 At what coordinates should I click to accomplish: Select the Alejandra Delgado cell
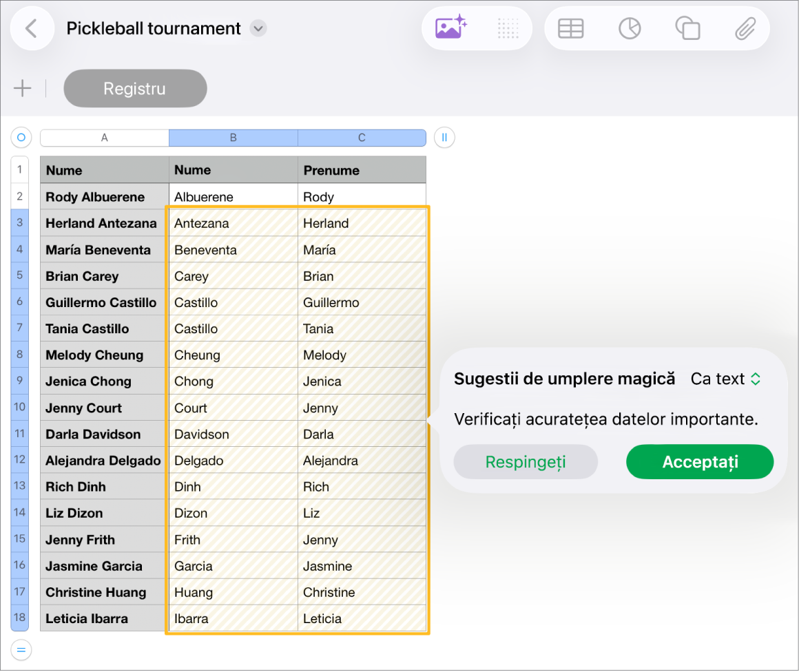pos(105,461)
